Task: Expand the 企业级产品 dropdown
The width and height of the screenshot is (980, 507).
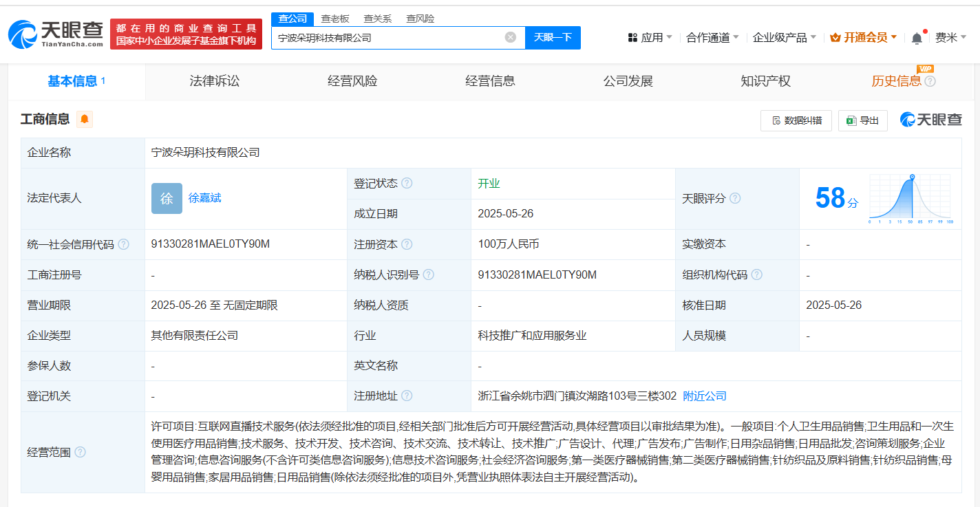Action: [x=785, y=37]
